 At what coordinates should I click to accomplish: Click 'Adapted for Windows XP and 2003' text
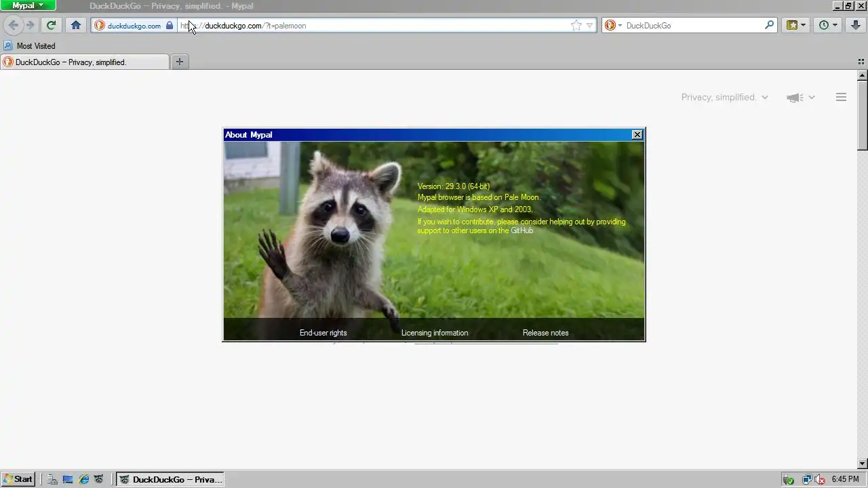tap(475, 209)
